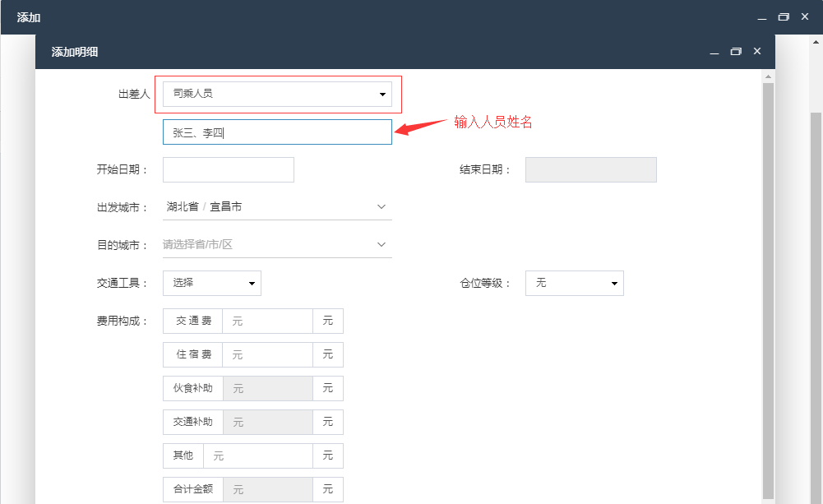Click scroll-up arrow of 添加明细 dialog scrollbar
Image resolution: width=823 pixels, height=504 pixels.
tap(768, 76)
